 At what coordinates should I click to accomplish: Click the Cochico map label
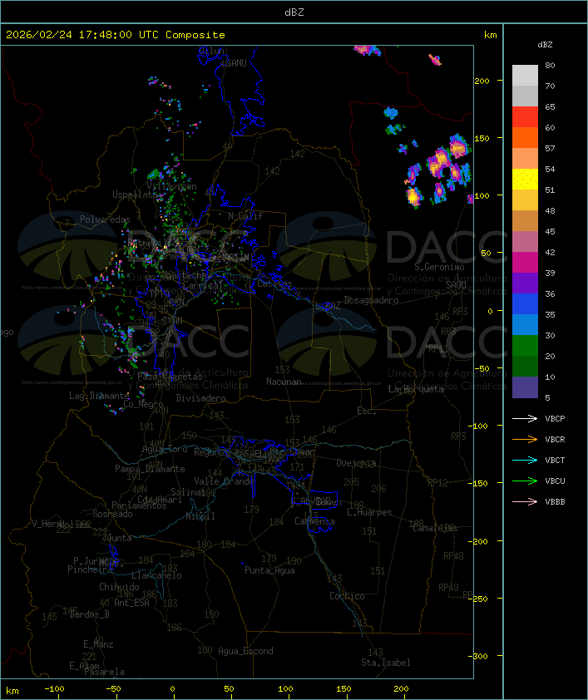tap(347, 596)
